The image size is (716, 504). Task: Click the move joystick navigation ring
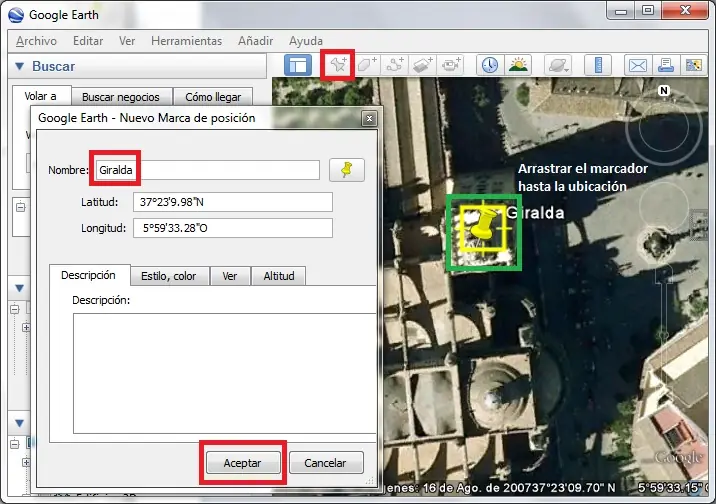click(x=663, y=206)
